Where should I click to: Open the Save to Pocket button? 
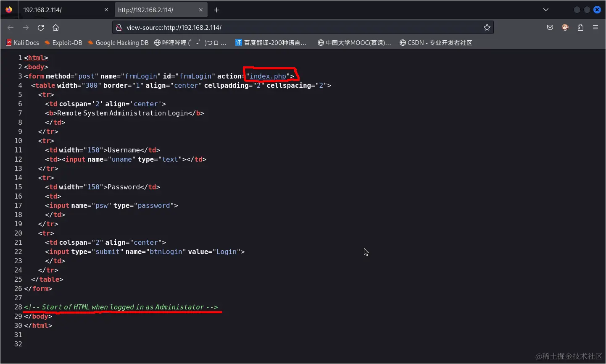(x=550, y=27)
